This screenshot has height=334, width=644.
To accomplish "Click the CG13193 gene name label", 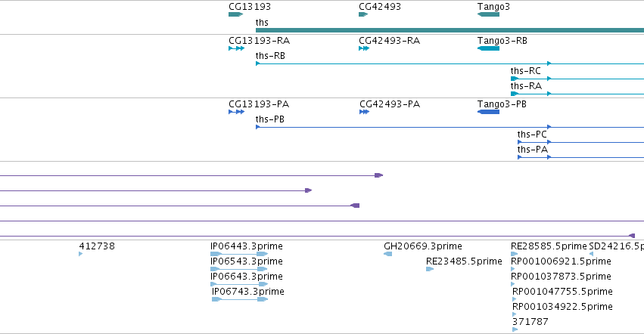I will coord(250,7).
